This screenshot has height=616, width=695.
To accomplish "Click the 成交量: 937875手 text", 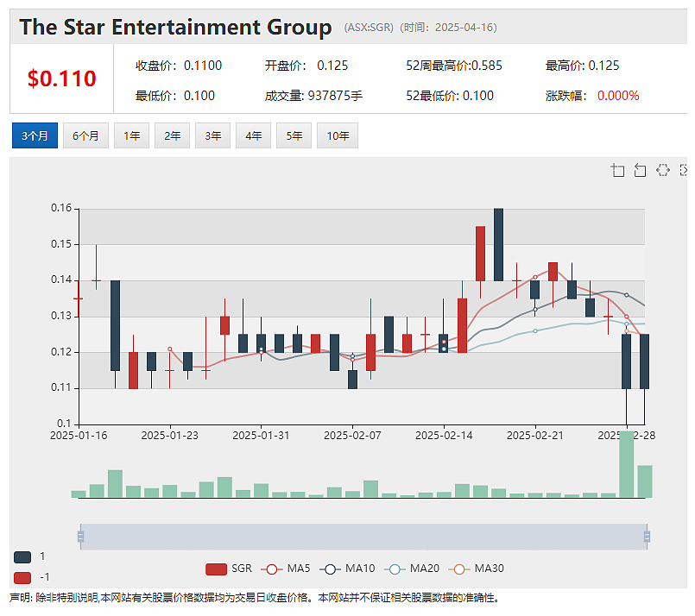I will pos(313,96).
